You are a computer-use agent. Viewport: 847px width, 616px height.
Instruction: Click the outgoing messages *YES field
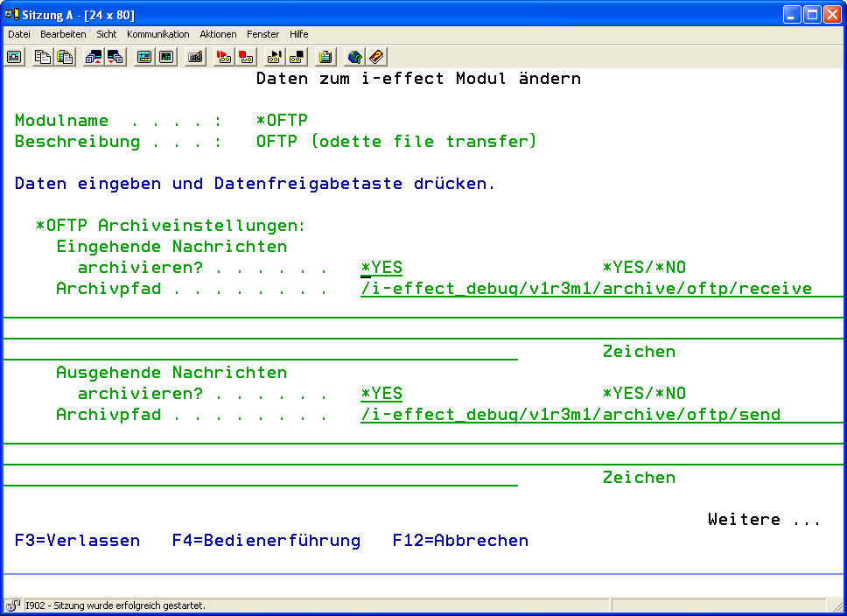[x=381, y=394]
